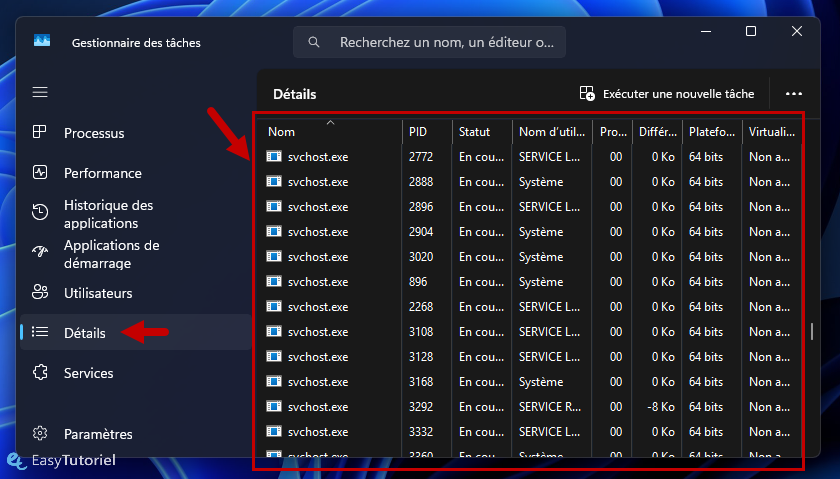Select the Historique des applications icon

(x=40, y=212)
